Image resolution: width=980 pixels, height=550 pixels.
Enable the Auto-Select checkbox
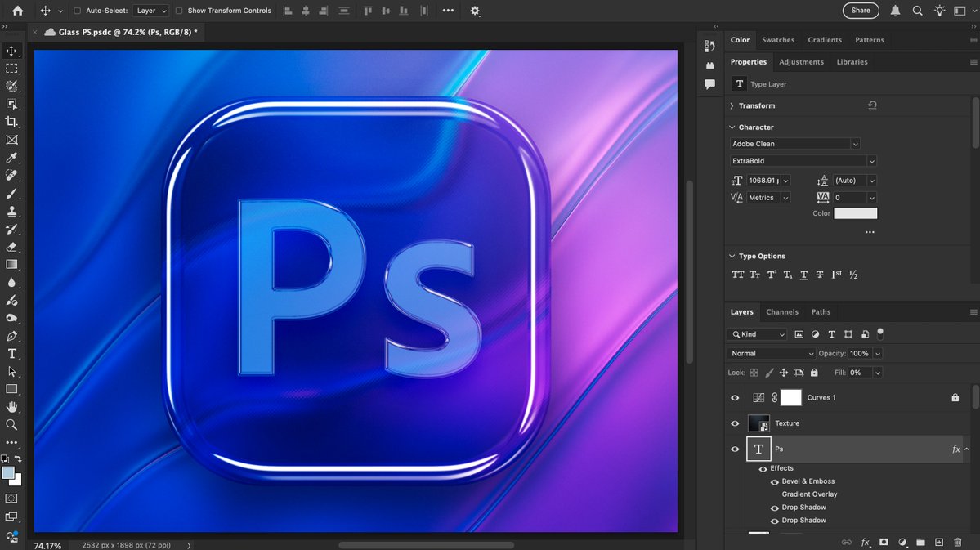click(x=78, y=11)
